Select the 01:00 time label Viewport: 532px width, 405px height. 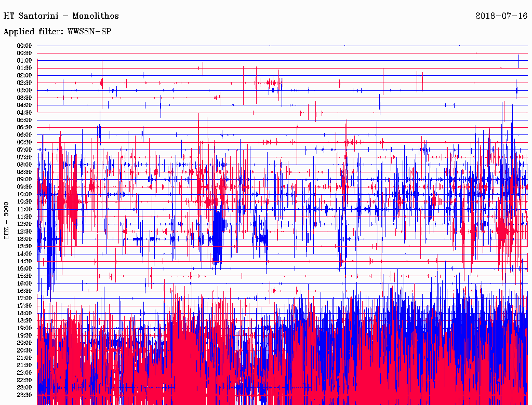(24, 61)
